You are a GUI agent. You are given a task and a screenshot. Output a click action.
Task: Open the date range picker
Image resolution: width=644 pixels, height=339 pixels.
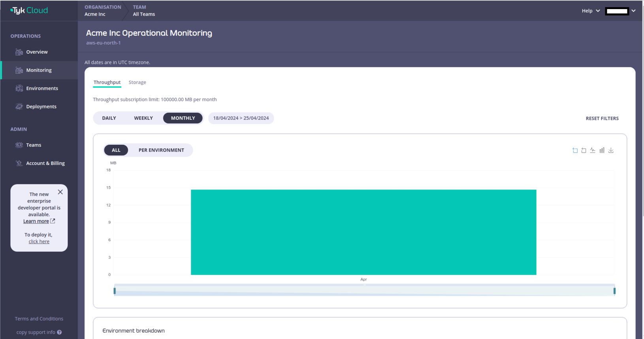pos(241,118)
